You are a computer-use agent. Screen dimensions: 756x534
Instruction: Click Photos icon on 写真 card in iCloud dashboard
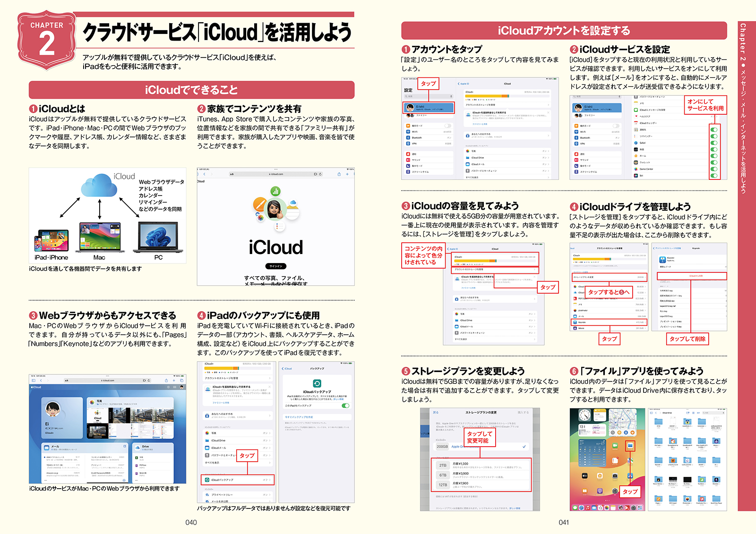click(x=92, y=402)
